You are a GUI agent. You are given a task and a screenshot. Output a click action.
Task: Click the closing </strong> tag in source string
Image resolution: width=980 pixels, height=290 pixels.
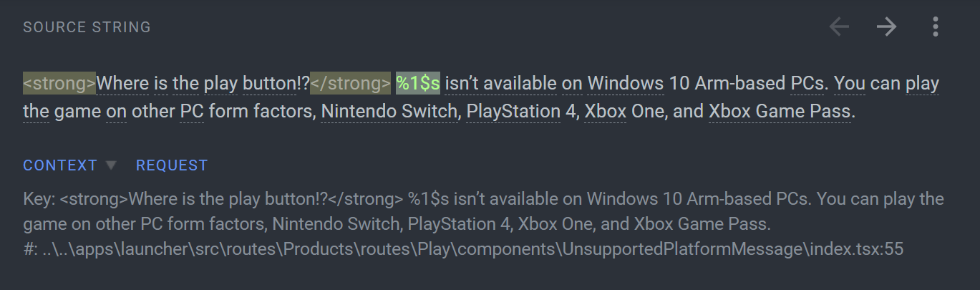350,84
